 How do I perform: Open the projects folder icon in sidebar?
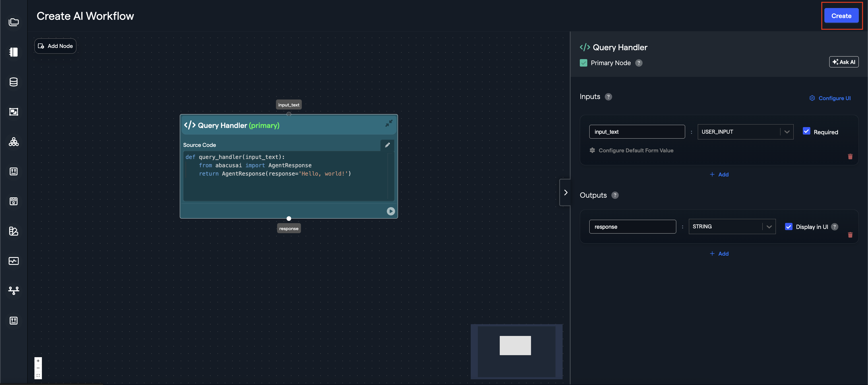pos(13,22)
